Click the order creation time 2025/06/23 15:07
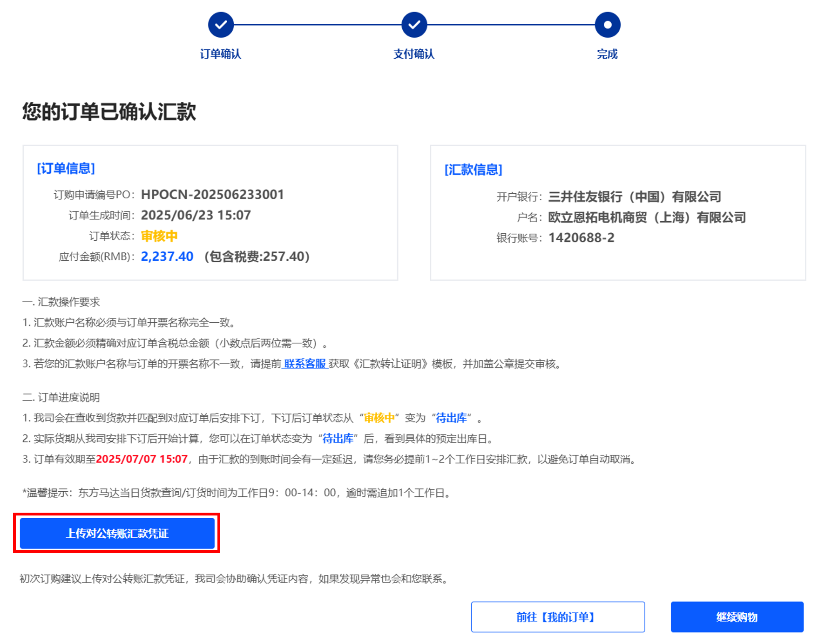 pyautogui.click(x=196, y=215)
